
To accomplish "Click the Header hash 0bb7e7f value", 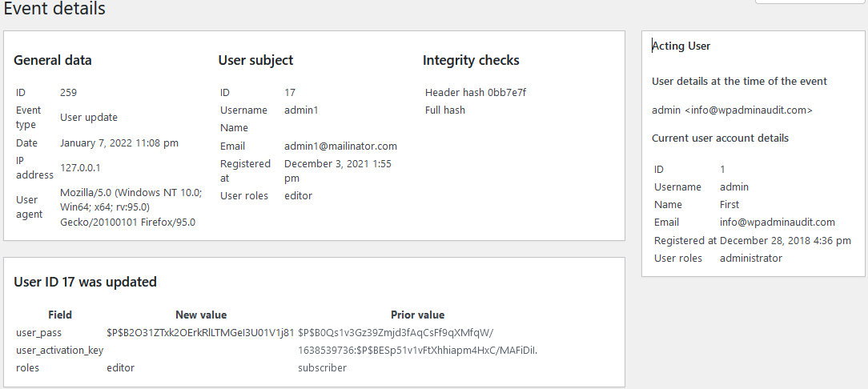I will pyautogui.click(x=476, y=93).
